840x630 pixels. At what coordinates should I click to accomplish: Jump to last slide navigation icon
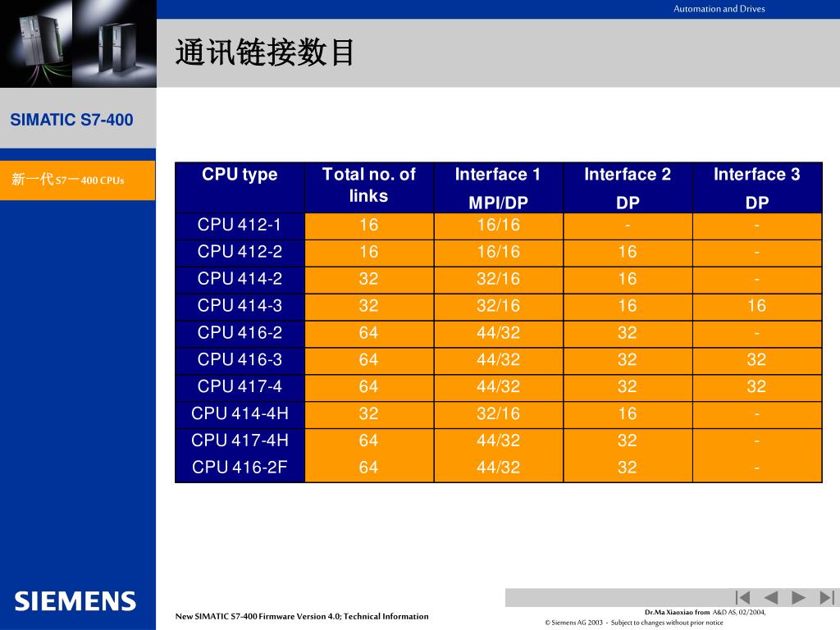[827, 597]
